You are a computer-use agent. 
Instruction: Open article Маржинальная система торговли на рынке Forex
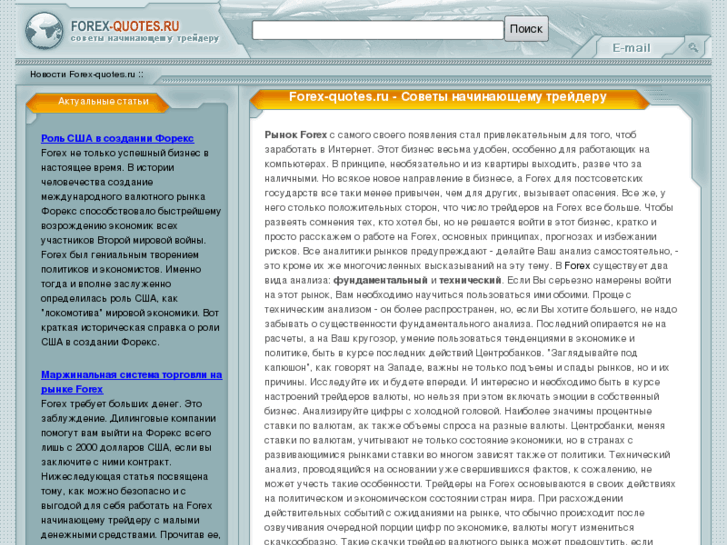click(132, 382)
